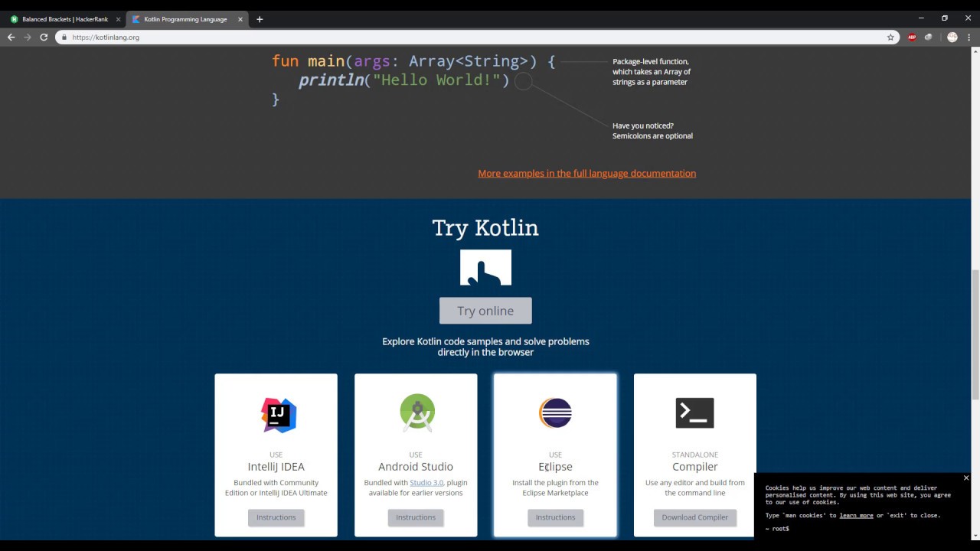The height and width of the screenshot is (551, 980).
Task: Click the circle annotation after println line
Action: point(523,81)
